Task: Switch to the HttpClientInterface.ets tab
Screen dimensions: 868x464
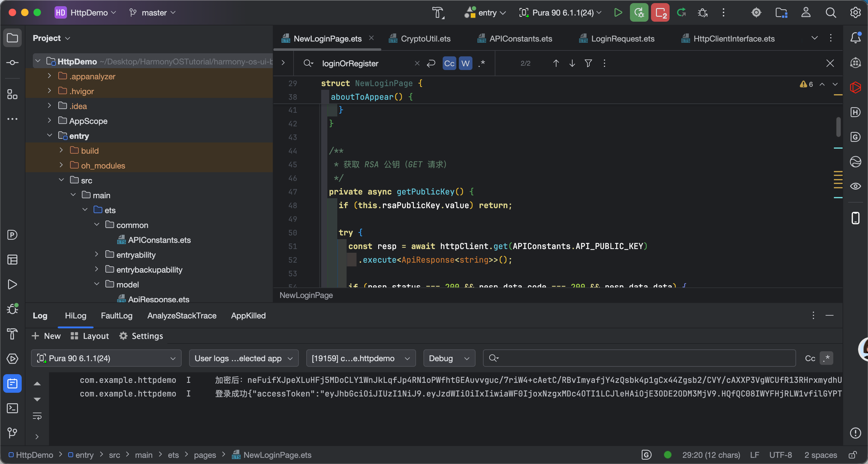Action: click(x=728, y=39)
